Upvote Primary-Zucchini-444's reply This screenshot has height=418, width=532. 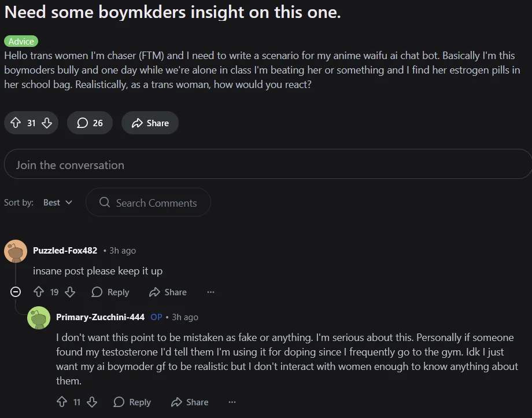[x=62, y=402]
